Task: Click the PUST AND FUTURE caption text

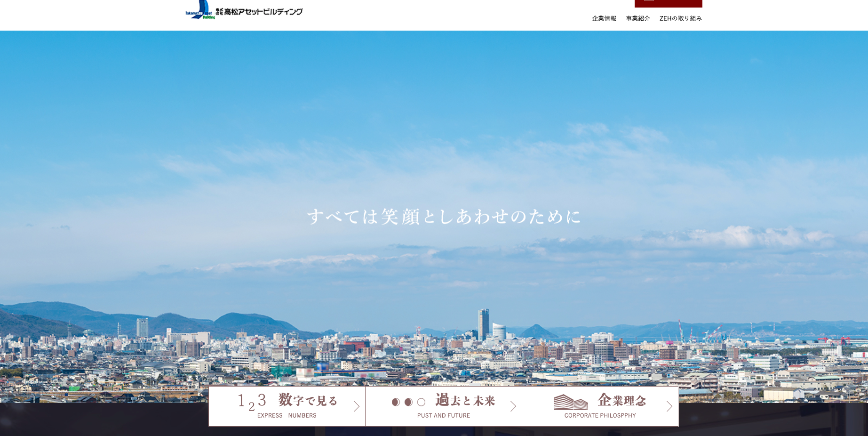Action: pos(444,416)
